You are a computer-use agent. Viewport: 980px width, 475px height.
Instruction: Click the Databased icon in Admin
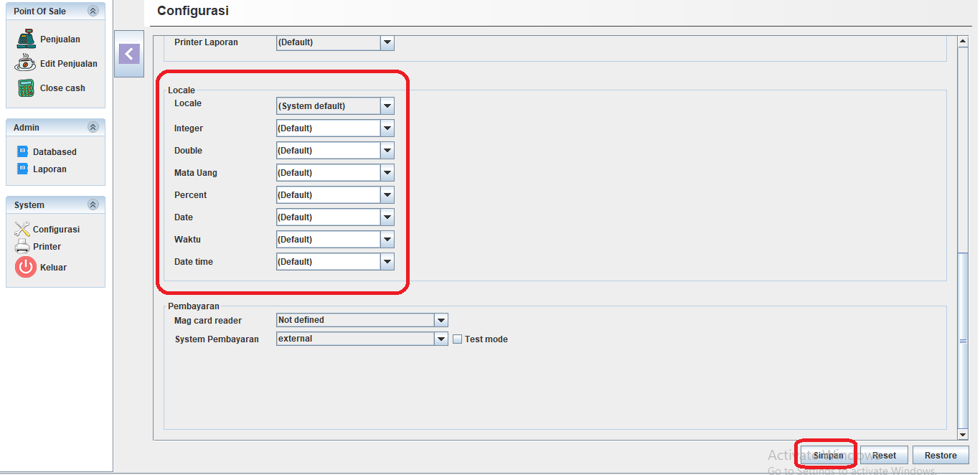(x=22, y=152)
